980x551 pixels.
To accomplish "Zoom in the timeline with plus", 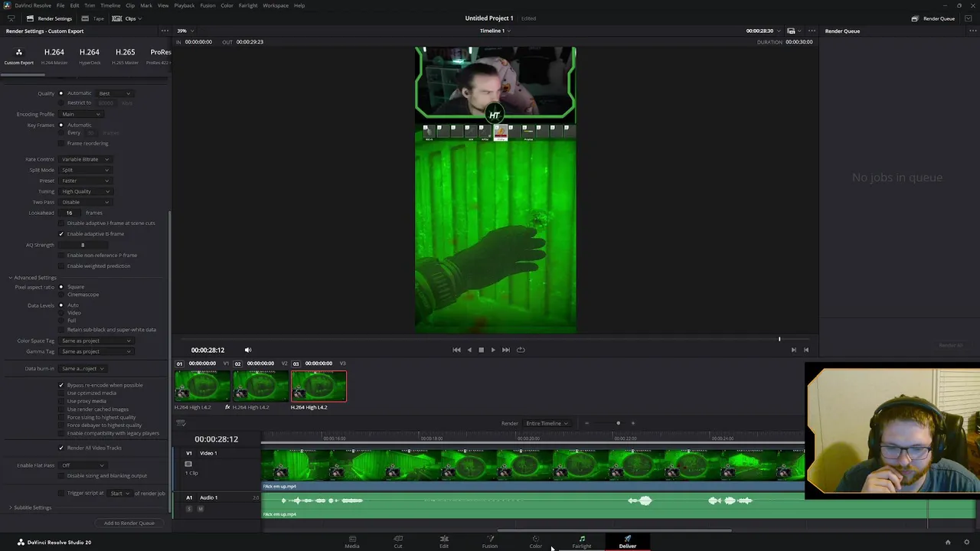I will (632, 423).
